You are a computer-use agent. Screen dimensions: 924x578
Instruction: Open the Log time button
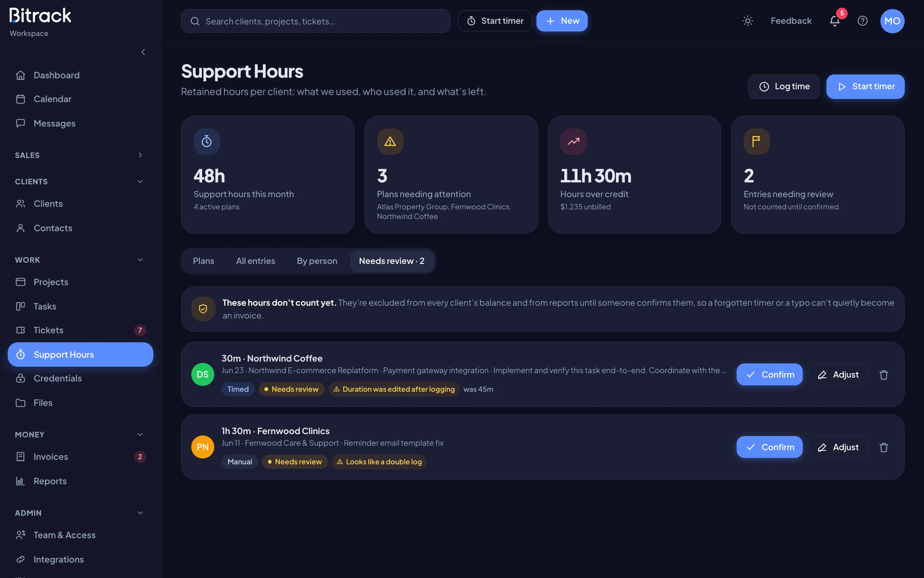coord(784,87)
